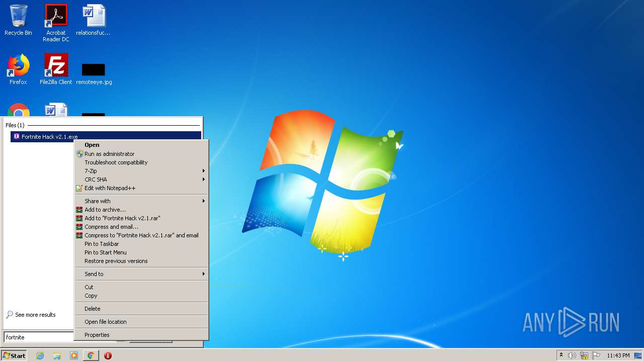Viewport: 644px width, 362px height.
Task: Open FileZilla Client desktop shortcut
Action: coord(56,69)
